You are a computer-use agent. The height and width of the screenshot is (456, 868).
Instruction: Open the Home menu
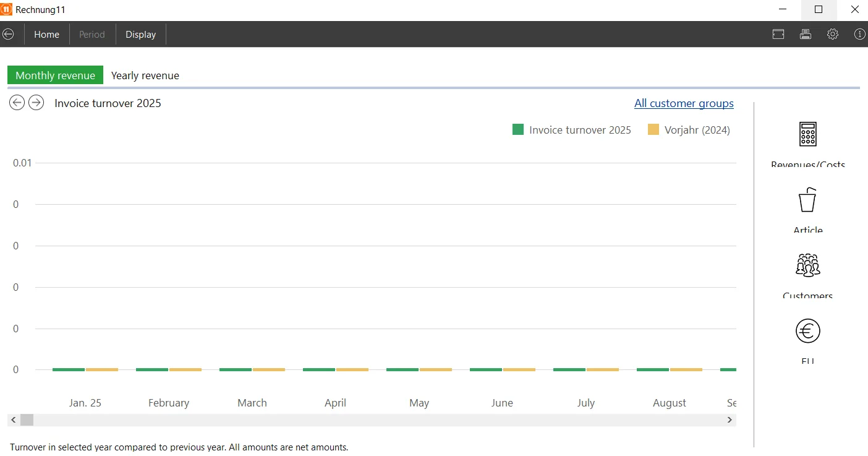point(47,35)
